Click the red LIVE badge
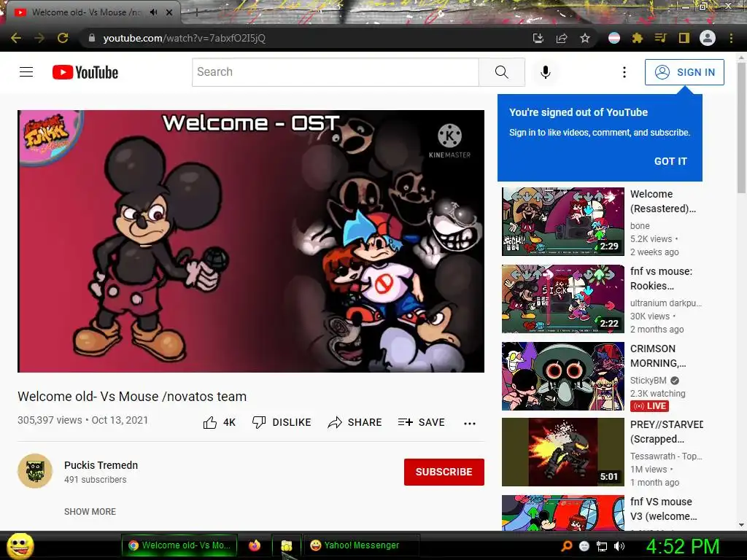 [650, 405]
